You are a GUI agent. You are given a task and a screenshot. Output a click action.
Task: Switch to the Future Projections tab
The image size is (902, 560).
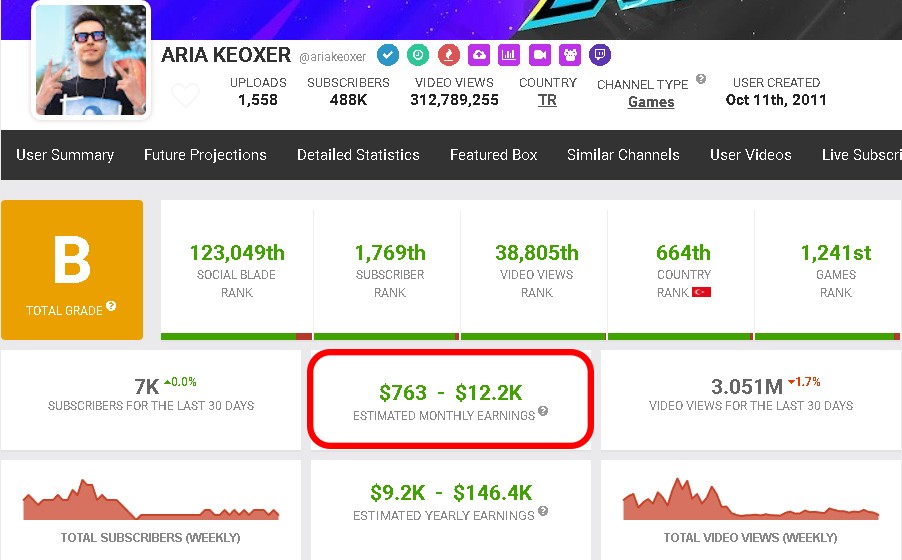coord(205,155)
